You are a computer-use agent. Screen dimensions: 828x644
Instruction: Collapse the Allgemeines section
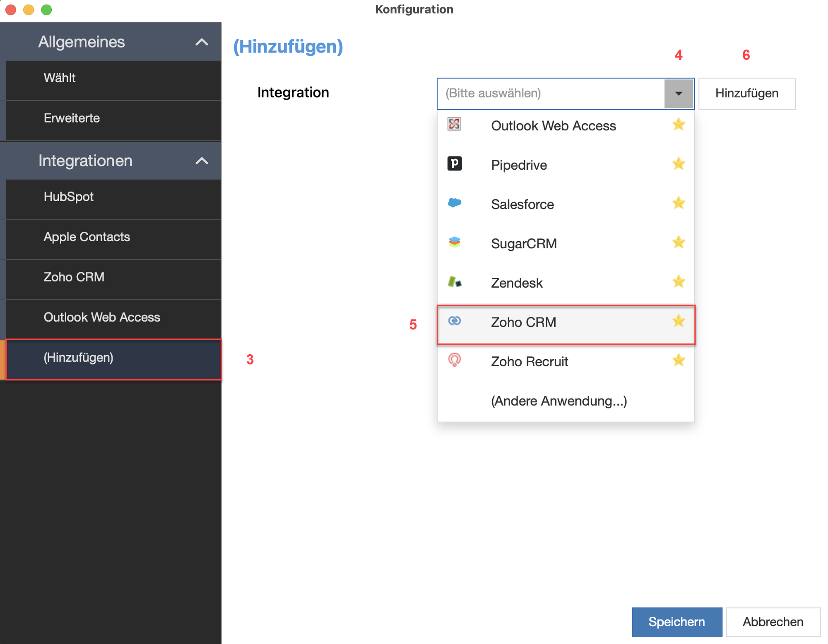point(202,42)
